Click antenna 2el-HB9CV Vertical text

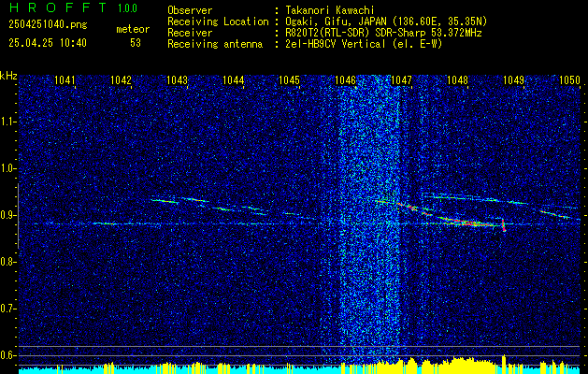364,44
